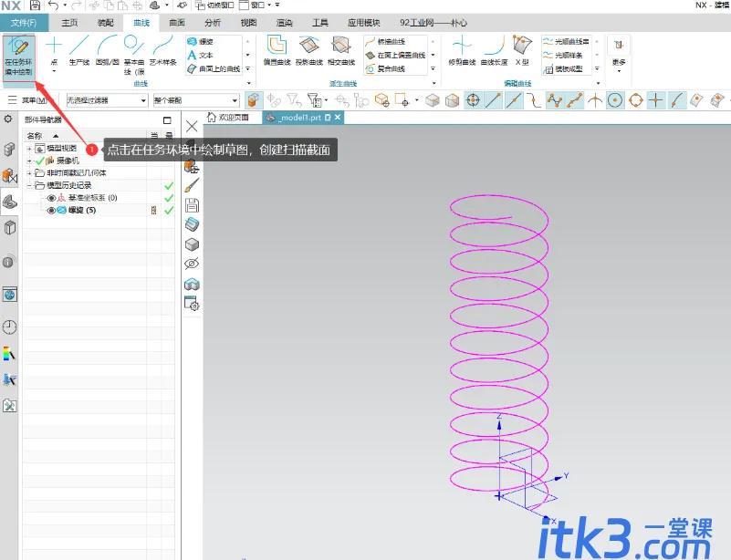Click the 修剪曲线 trim curve tool

click(x=462, y=51)
